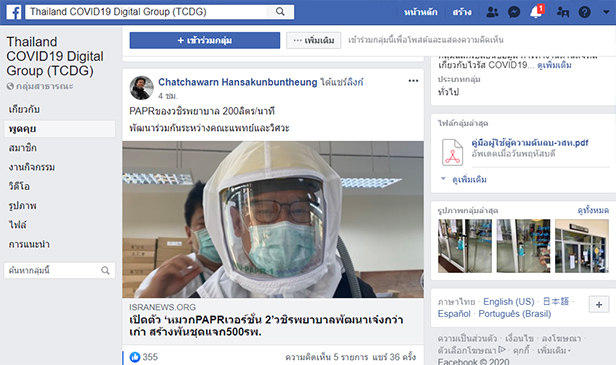The height and width of the screenshot is (365, 616).
Task: Click the flag-person icon in top bar
Action: point(563,12)
